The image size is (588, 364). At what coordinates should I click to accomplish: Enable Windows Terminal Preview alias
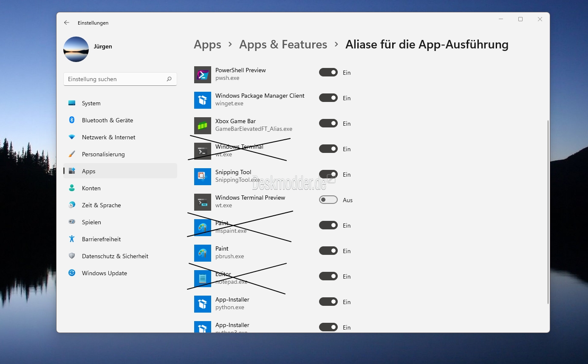point(328,200)
